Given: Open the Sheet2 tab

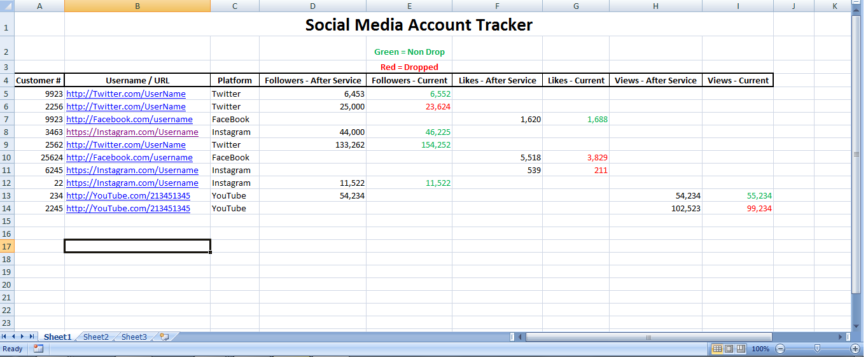Looking at the screenshot, I should [x=95, y=337].
